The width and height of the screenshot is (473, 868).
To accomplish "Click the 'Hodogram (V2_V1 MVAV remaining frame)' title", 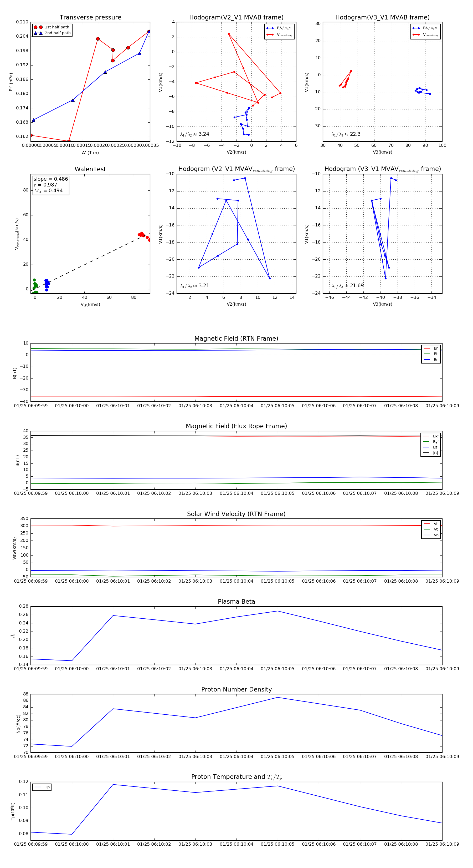I will pyautogui.click(x=236, y=169).
